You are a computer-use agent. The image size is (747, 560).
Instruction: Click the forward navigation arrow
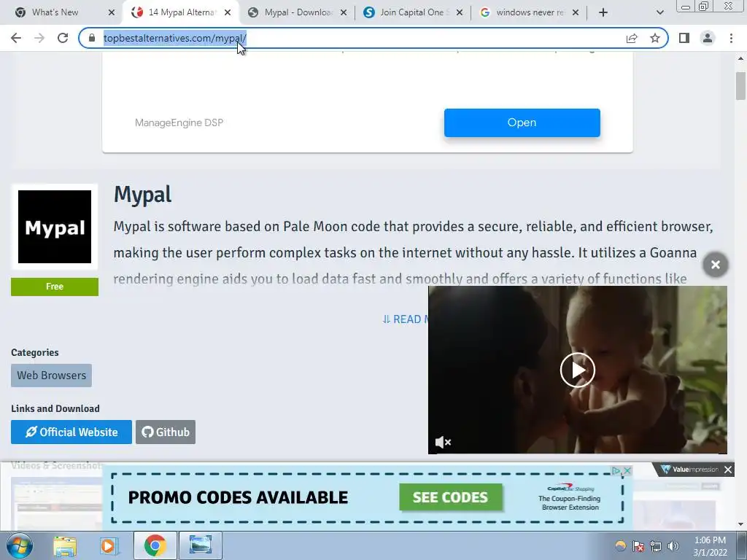[x=39, y=38]
